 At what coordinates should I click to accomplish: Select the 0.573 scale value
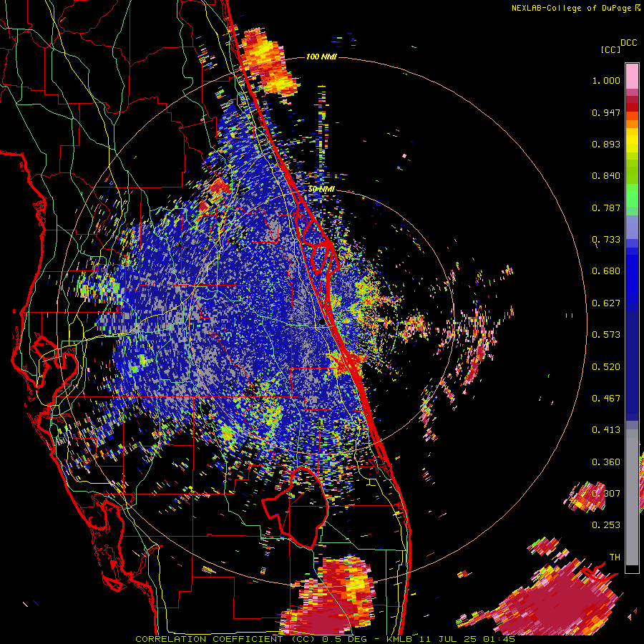[x=606, y=335]
